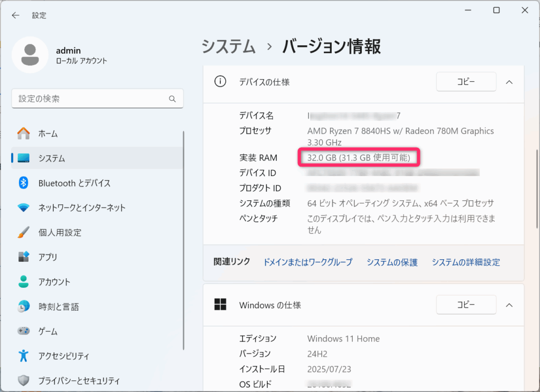Collapse the Windows の仕様 section chevron
540x392 pixels.
click(x=509, y=305)
